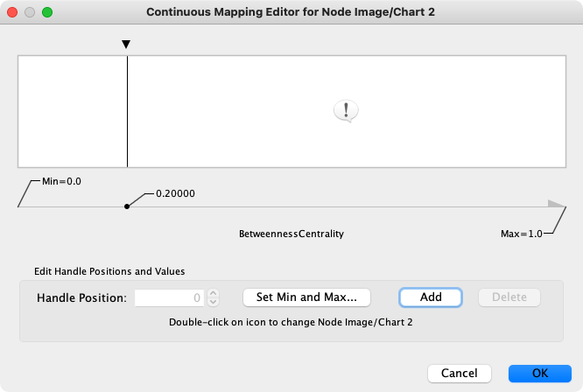
Task: Click the exclamation warning bubble icon
Action: click(x=347, y=110)
